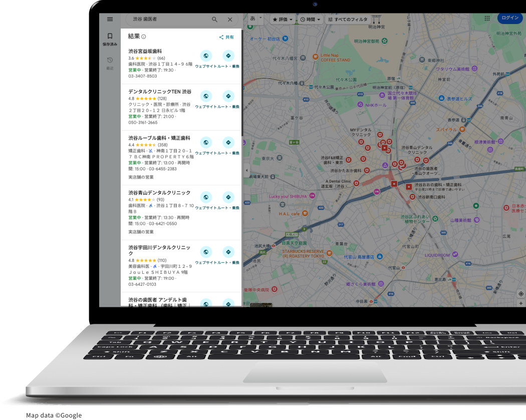
Task: Open website for 渋谷宮益坂歯科
Action: tap(205, 56)
